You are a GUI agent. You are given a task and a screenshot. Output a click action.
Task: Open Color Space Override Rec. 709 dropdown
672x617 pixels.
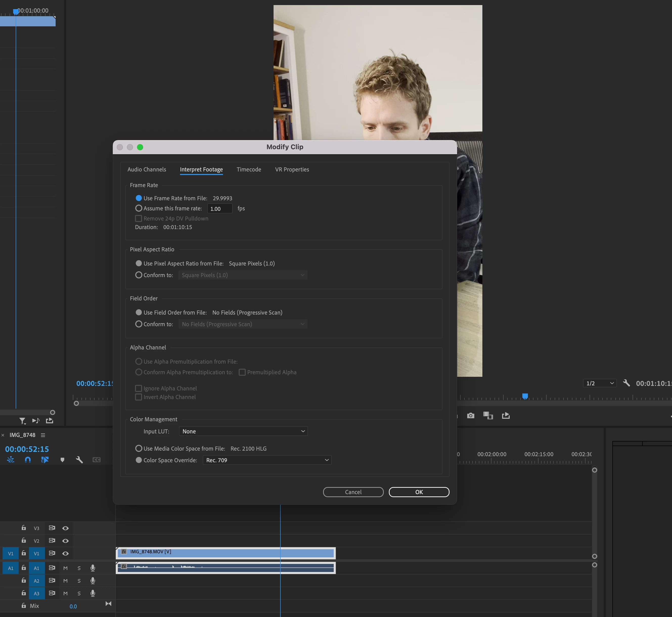(x=267, y=460)
